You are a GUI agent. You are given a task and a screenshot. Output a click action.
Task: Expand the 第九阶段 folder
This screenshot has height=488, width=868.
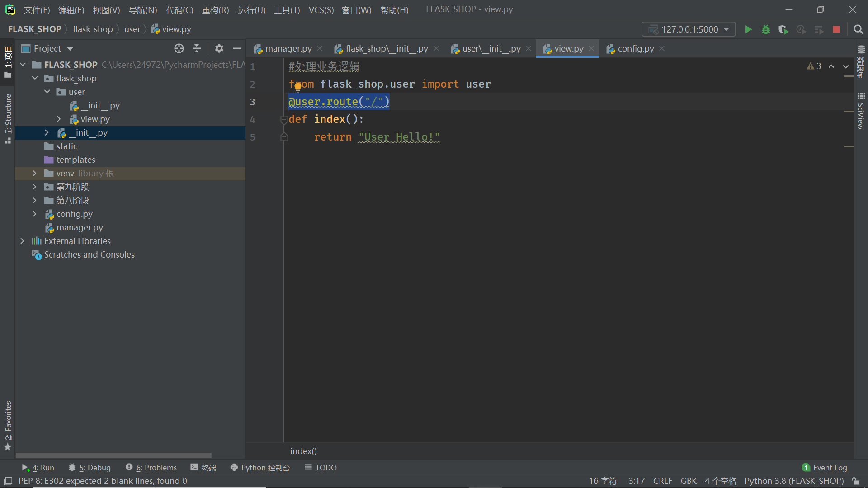point(34,187)
